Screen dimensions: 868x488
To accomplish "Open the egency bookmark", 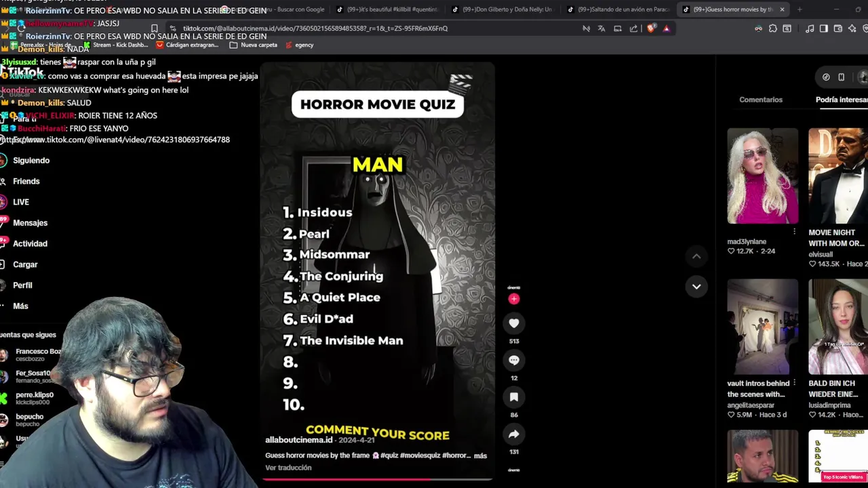I will pos(299,45).
